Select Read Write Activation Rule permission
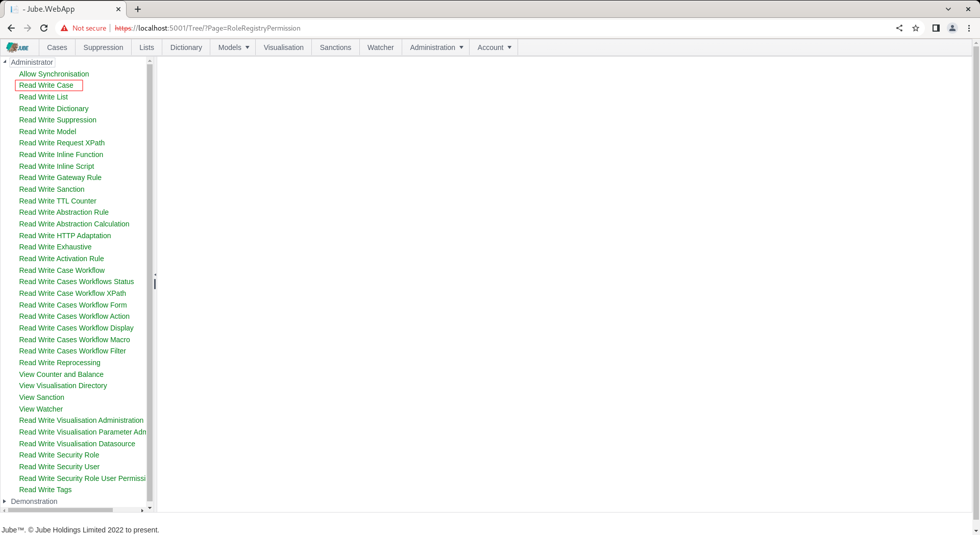The height and width of the screenshot is (535, 980). click(x=61, y=259)
